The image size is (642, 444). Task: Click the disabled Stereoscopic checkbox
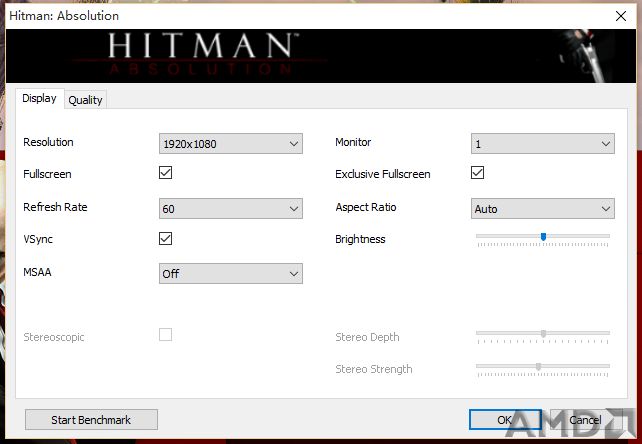coord(165,335)
